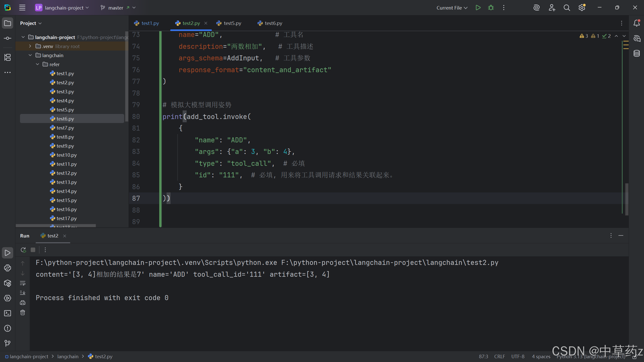Open the Current File run configuration dropdown

tap(452, 8)
